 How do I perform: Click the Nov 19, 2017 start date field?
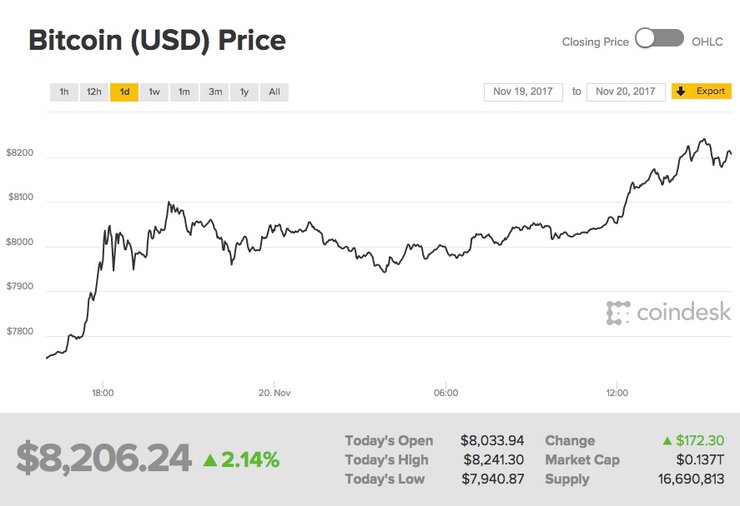tap(523, 92)
